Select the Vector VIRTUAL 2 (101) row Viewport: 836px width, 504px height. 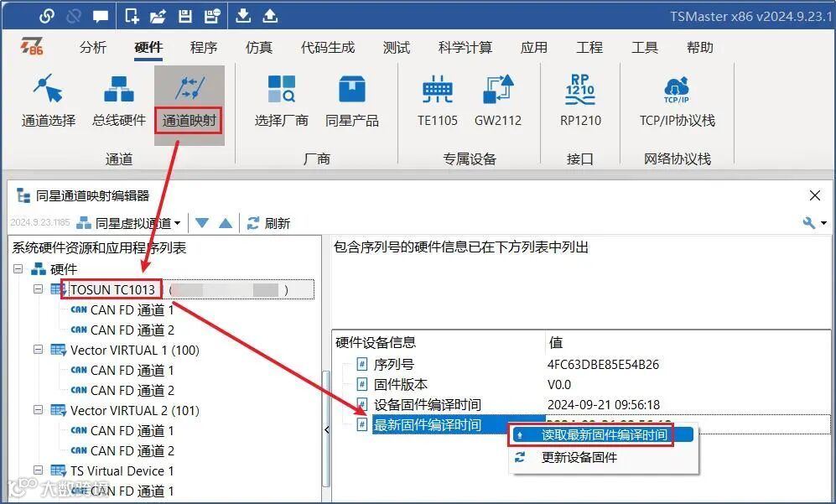(125, 411)
